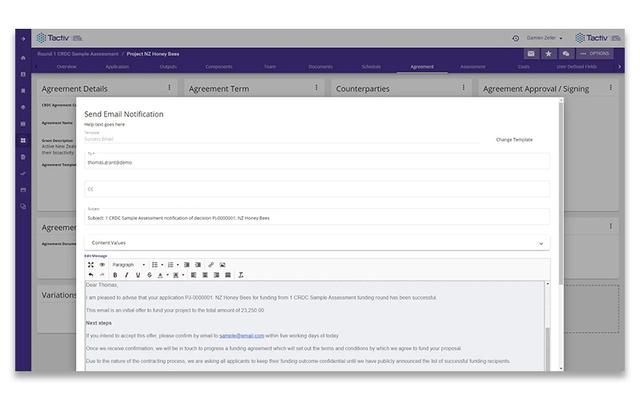
Task: Click the underline formatting icon
Action: pyautogui.click(x=138, y=274)
